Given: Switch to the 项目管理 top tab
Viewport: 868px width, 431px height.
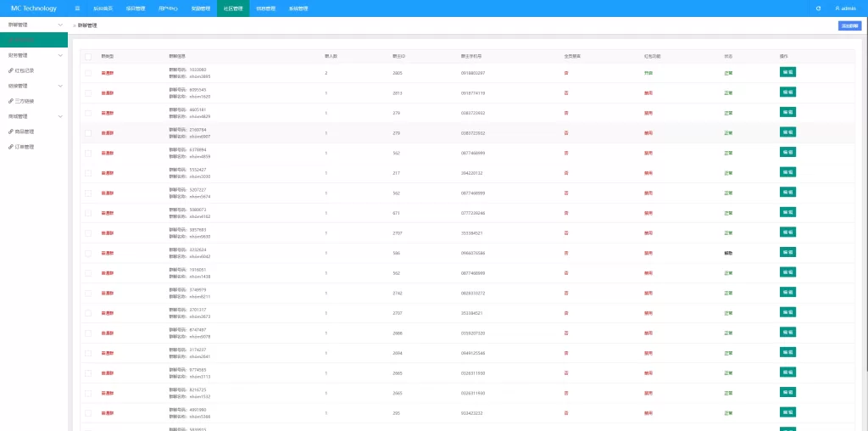Looking at the screenshot, I should (135, 8).
